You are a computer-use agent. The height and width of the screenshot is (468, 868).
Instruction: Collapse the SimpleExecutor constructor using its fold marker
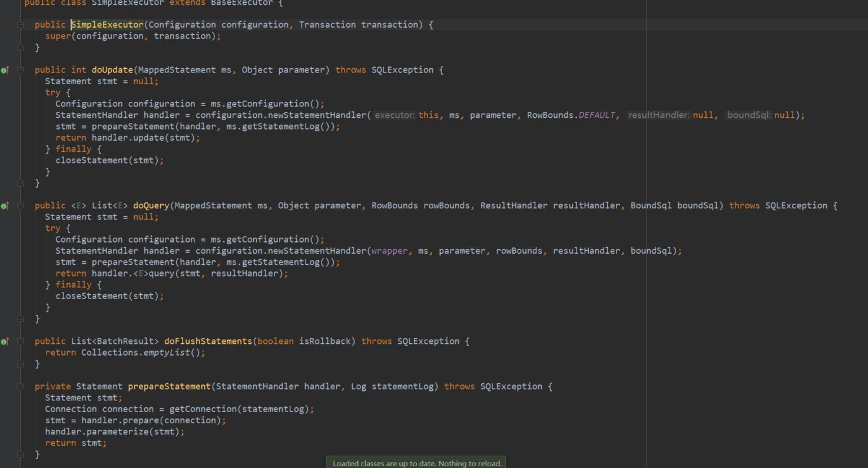coord(20,25)
